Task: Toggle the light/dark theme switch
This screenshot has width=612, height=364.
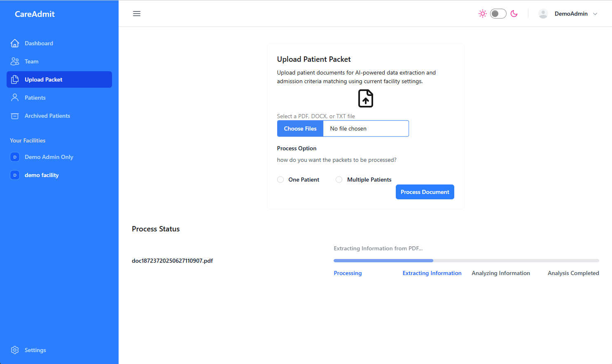Action: pos(498,14)
